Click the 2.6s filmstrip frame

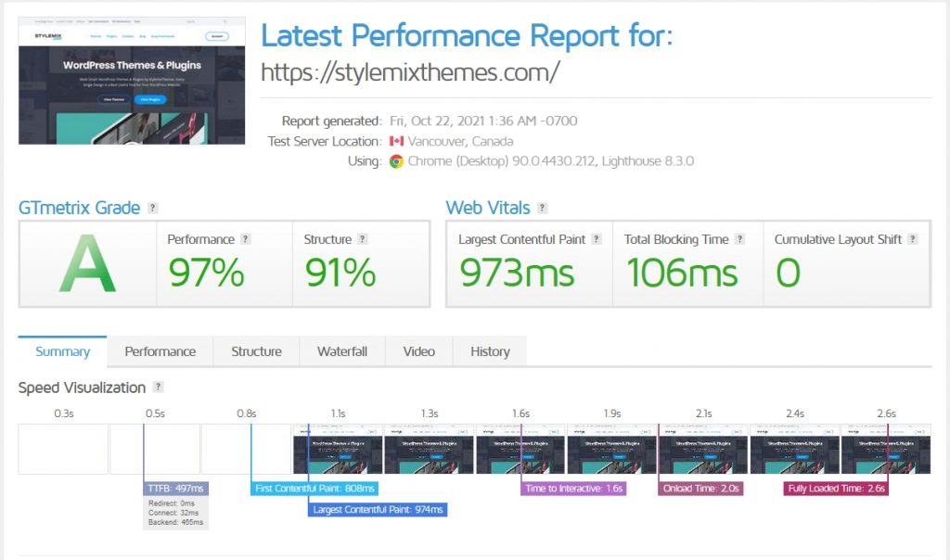(886, 450)
